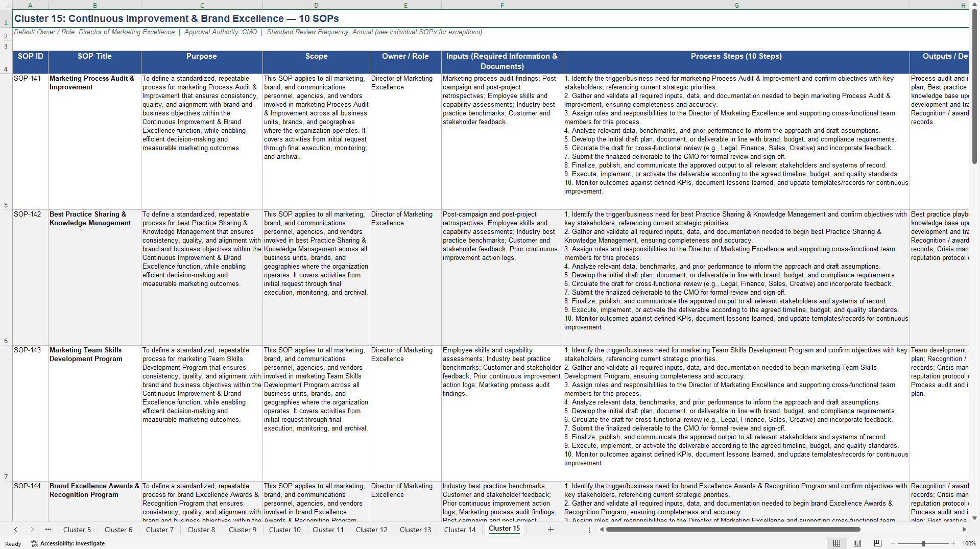Select column E header
The height and width of the screenshot is (549, 980).
tap(405, 5)
